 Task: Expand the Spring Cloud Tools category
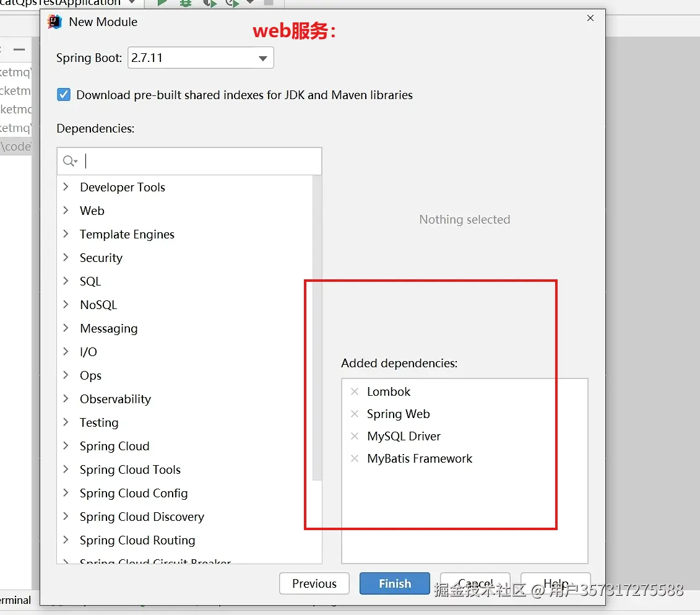66,469
